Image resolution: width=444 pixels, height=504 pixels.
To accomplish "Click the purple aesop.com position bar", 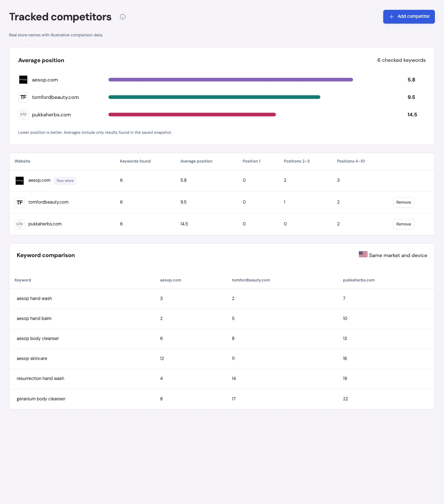I will (231, 80).
